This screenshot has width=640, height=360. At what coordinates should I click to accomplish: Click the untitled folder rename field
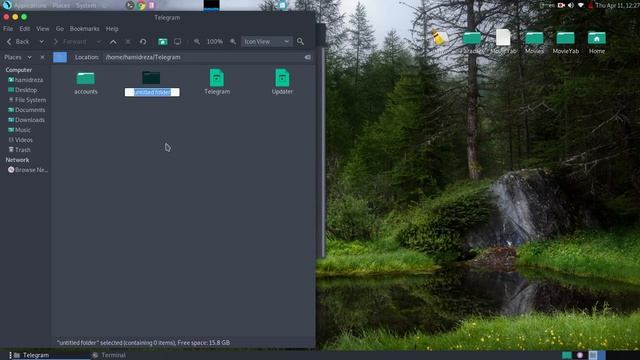pos(152,92)
